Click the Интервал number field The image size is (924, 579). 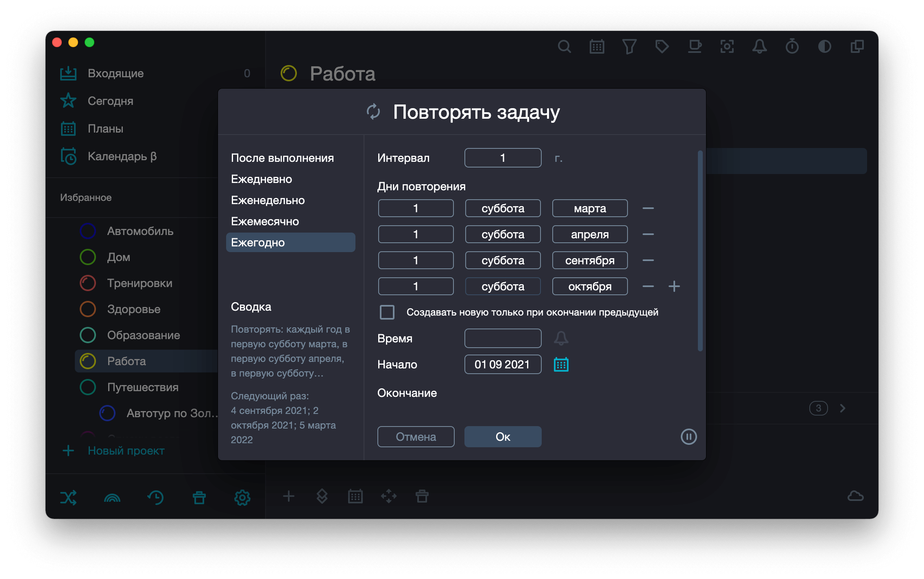[x=503, y=158]
